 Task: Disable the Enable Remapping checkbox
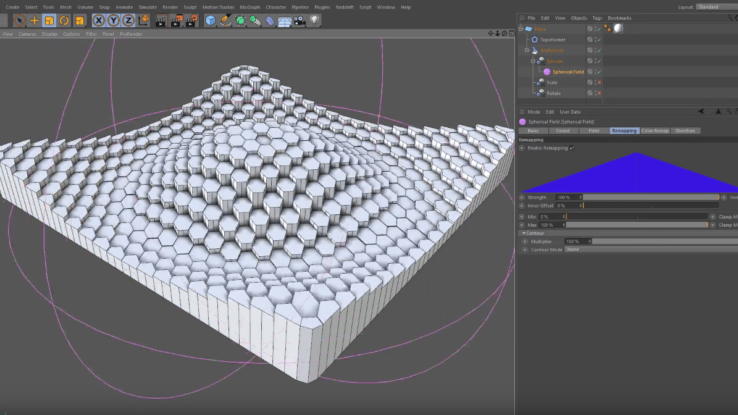pyautogui.click(x=571, y=148)
